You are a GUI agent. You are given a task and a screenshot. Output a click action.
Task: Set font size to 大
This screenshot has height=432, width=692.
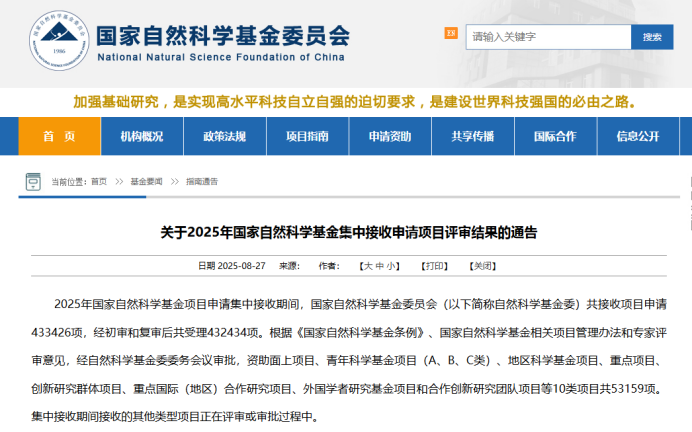369,266
